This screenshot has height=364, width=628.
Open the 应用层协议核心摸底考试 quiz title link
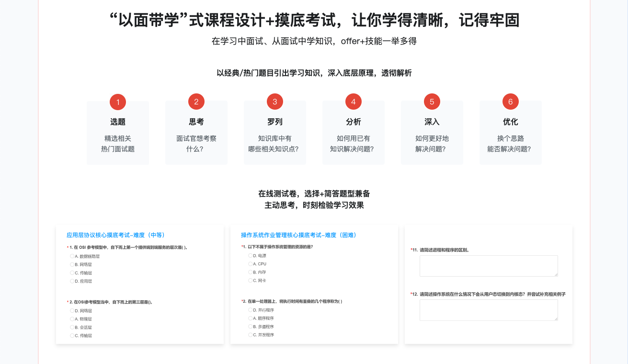tap(115, 235)
